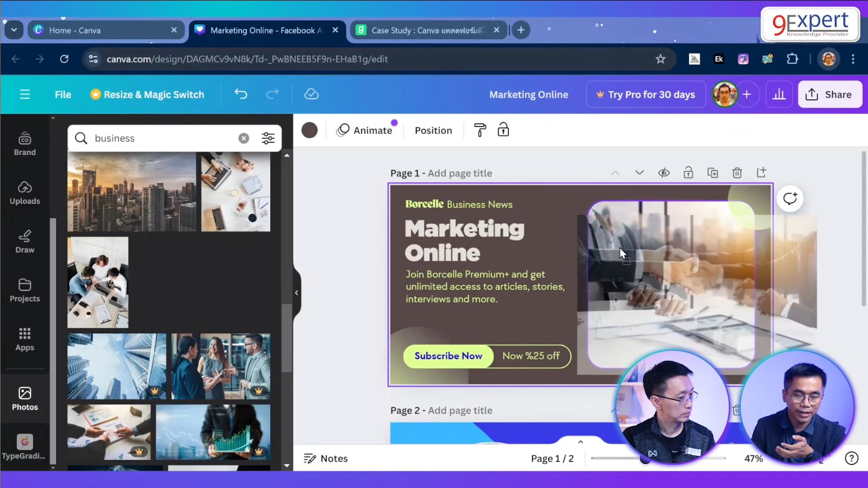Open the color swatch in the editor toolbar

pyautogui.click(x=310, y=130)
